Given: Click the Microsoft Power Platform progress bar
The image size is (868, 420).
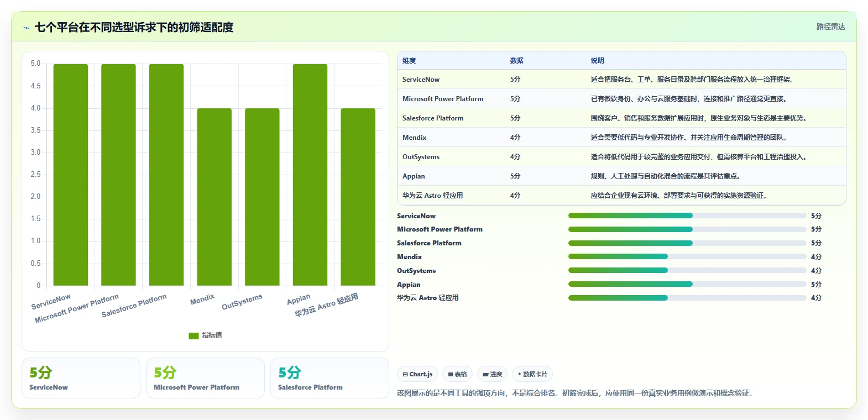Looking at the screenshot, I should click(x=687, y=229).
